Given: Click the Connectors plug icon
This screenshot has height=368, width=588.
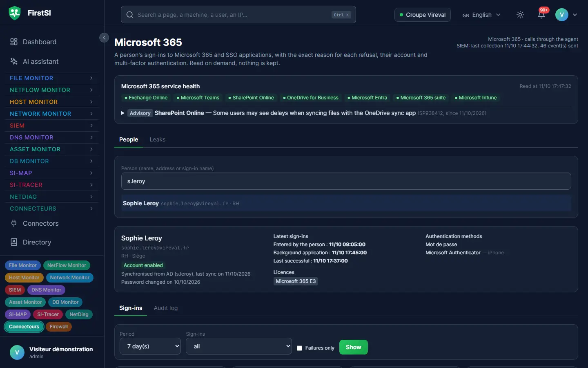Looking at the screenshot, I should pos(14,223).
